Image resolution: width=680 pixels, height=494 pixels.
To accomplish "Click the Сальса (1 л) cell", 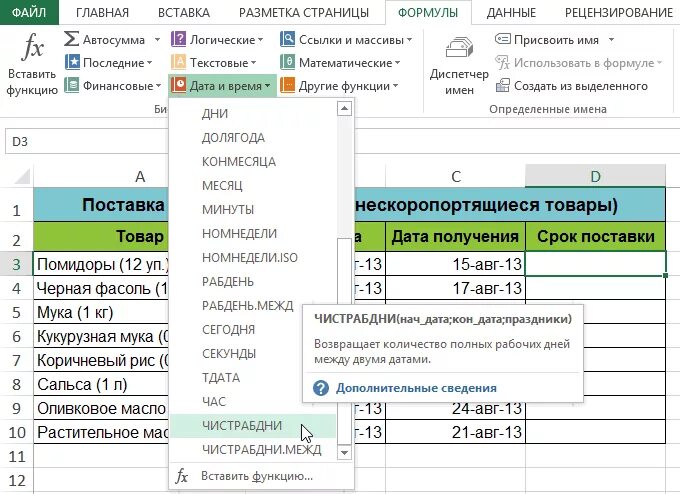I will click(101, 384).
